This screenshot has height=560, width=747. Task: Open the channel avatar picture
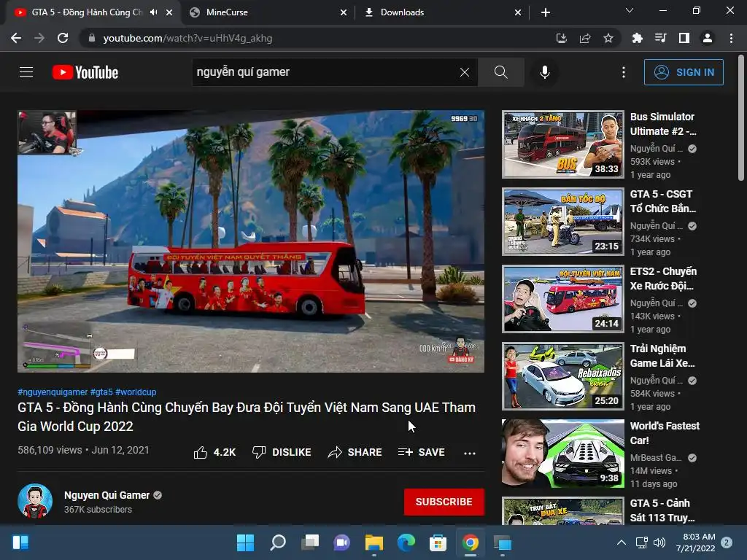35,501
